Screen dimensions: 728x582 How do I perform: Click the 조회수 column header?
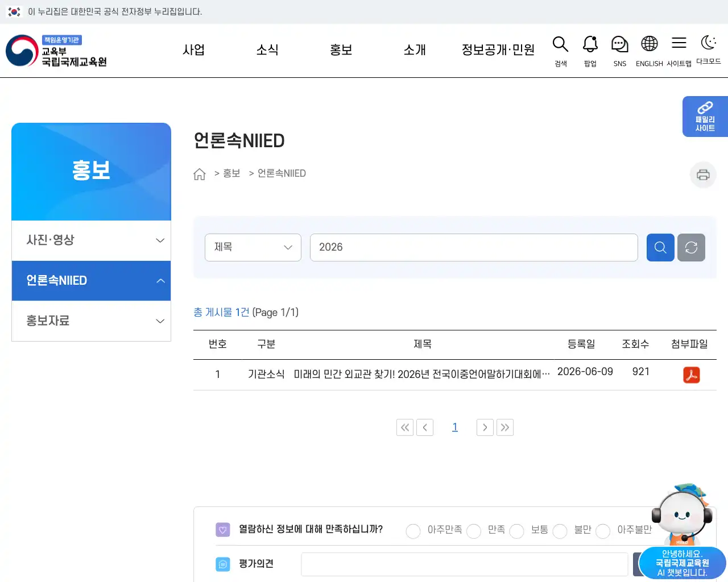(635, 344)
